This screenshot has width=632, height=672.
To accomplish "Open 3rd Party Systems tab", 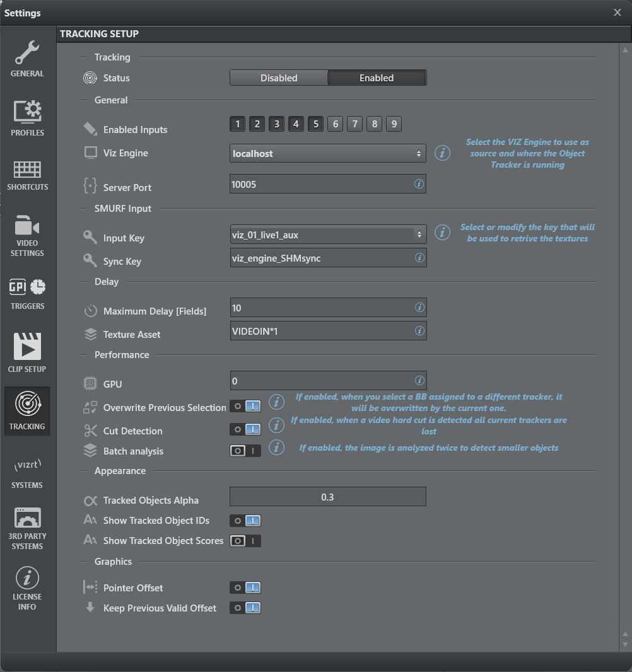I will [27, 528].
